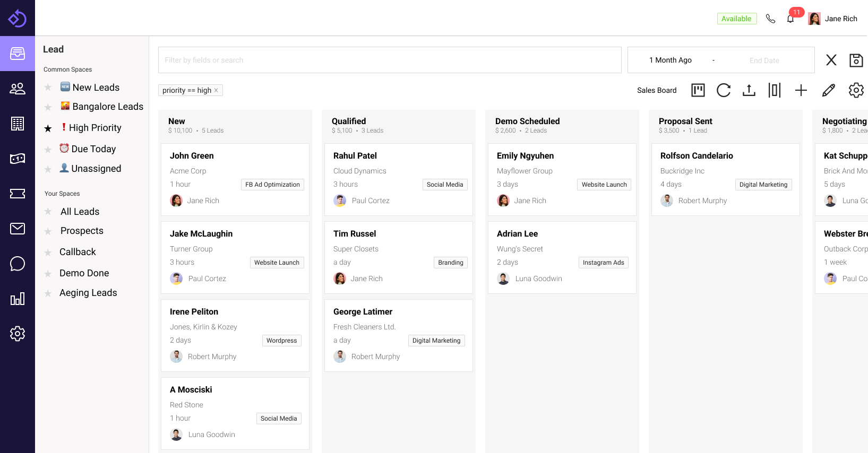
Task: Open the board settings gear icon
Action: tap(856, 90)
